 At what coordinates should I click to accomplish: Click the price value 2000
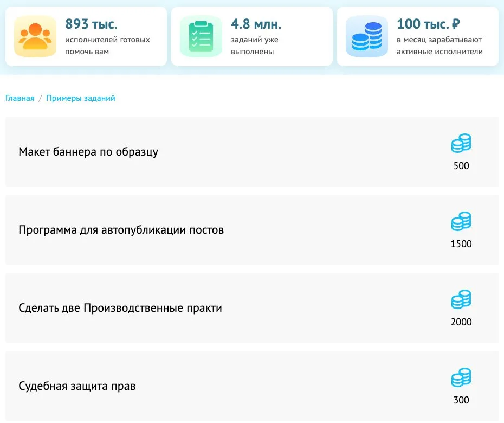tap(461, 322)
